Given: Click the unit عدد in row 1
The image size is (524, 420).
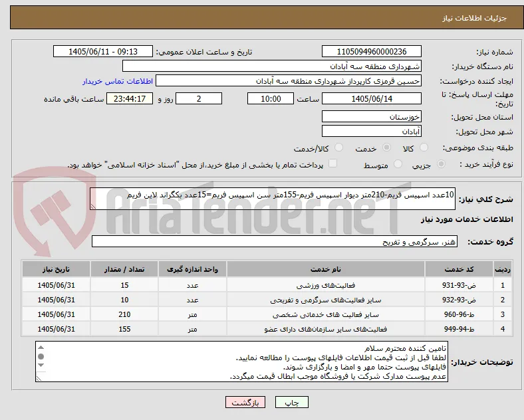Looking at the screenshot, I should (x=192, y=285).
